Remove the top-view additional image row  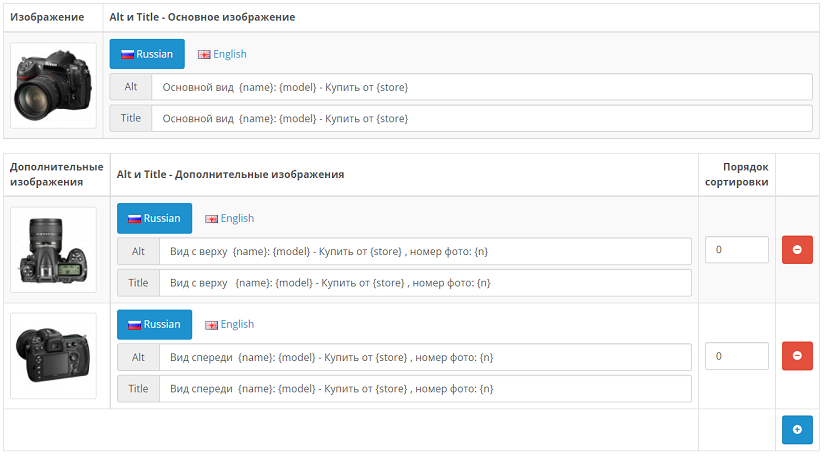pyautogui.click(x=797, y=250)
